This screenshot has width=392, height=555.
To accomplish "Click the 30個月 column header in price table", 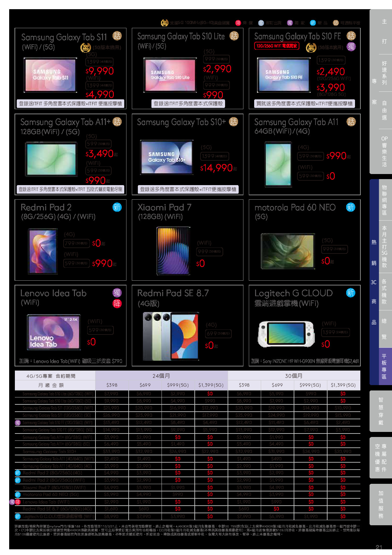I will [294, 376].
